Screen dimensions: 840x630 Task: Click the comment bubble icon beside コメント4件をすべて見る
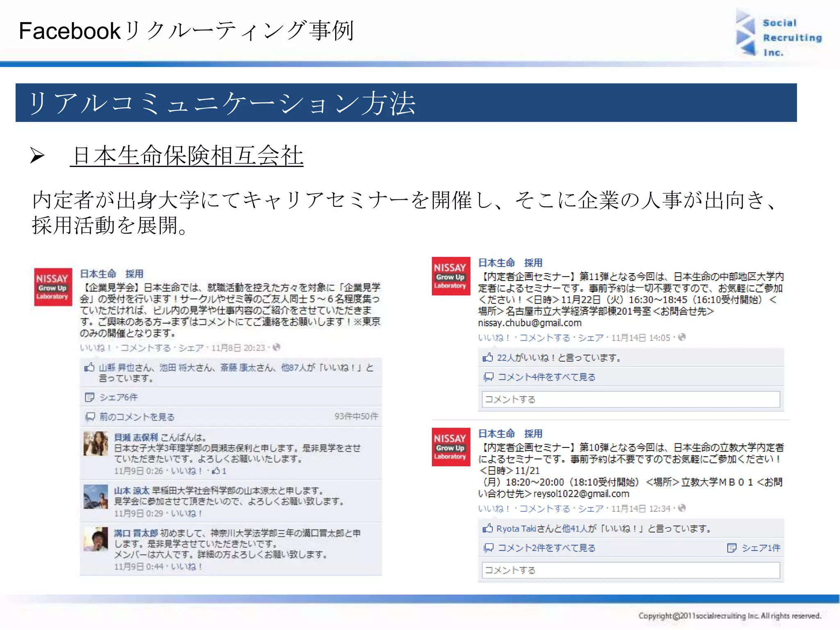tap(488, 377)
